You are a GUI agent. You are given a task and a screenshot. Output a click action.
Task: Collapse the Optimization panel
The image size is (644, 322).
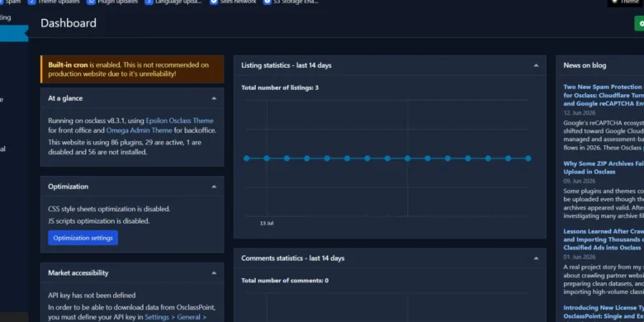(214, 187)
